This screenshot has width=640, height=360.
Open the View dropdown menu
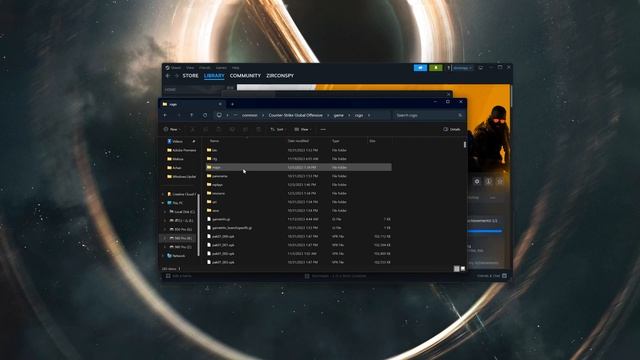[x=302, y=129]
